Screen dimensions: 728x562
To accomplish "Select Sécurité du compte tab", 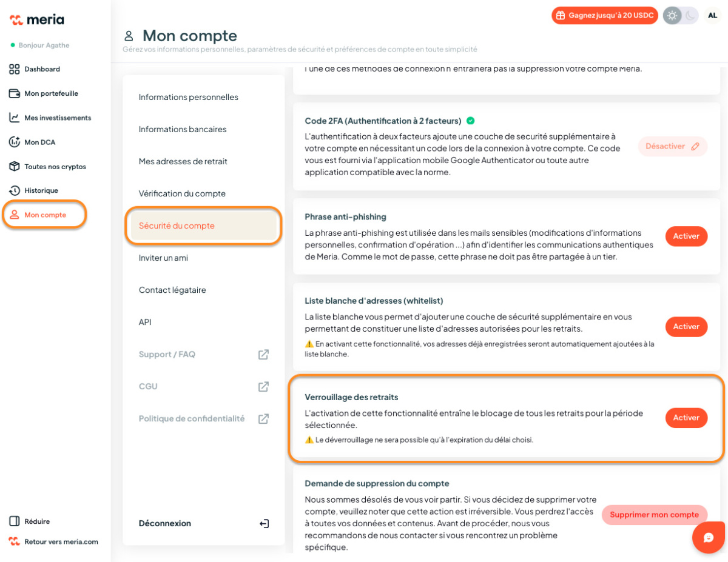I will coord(204,226).
